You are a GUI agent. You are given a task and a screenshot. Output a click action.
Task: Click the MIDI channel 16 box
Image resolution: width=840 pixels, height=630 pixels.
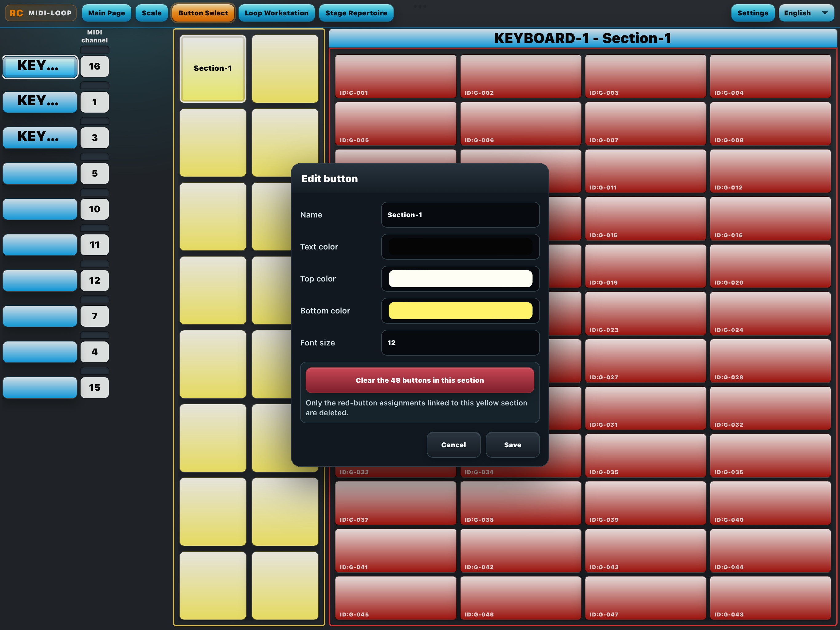[x=95, y=66]
